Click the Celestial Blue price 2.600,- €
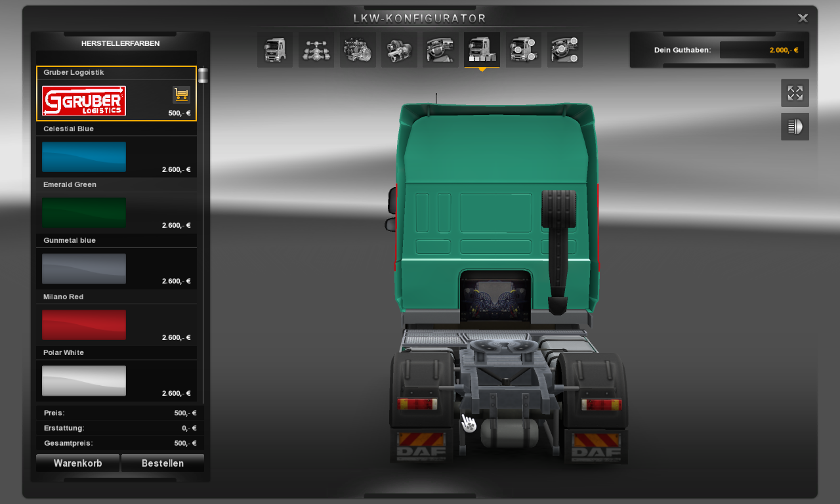Viewport: 840px width, 504px height. coord(177,169)
